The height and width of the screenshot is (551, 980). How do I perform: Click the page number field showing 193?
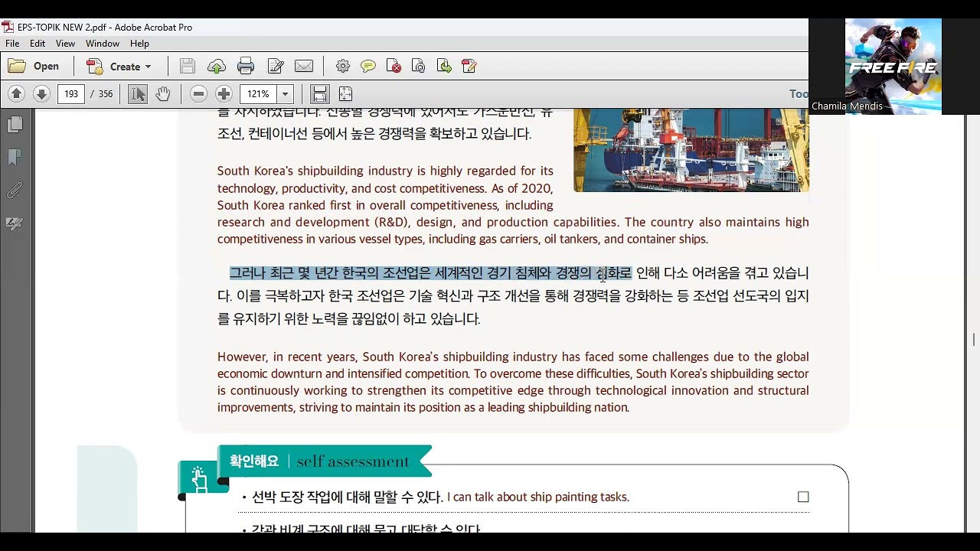[71, 94]
